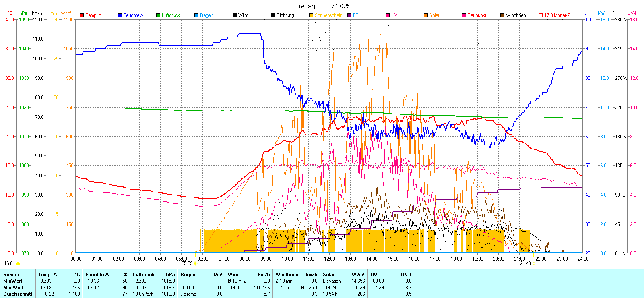Click the sunrise marker at 05:39
Viewport: 644px width, 298px height.
[x=195, y=263]
